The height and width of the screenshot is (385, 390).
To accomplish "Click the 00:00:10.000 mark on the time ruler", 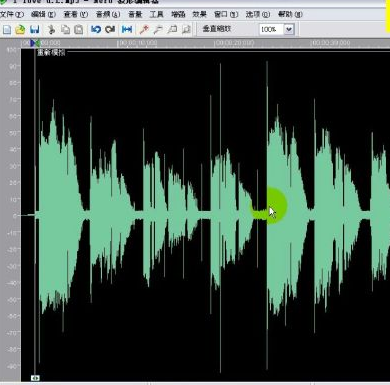I will pyautogui.click(x=137, y=43).
